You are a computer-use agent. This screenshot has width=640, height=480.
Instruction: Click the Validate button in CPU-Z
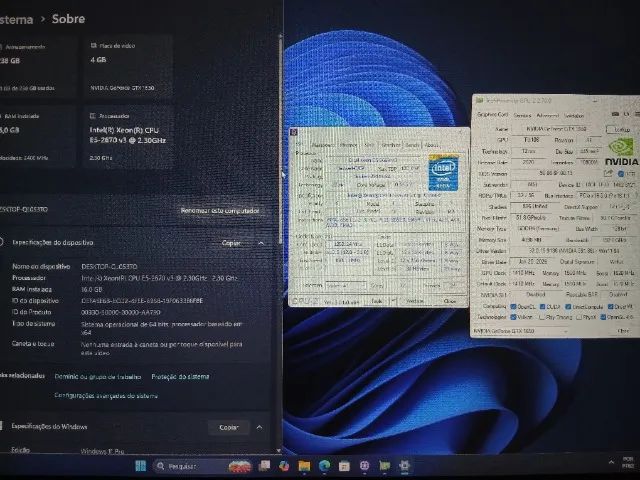415,301
